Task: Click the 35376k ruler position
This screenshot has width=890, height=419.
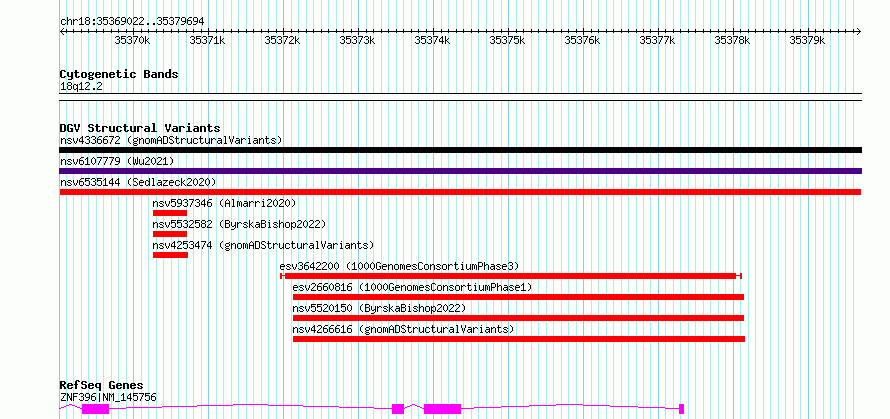Action: [582, 40]
